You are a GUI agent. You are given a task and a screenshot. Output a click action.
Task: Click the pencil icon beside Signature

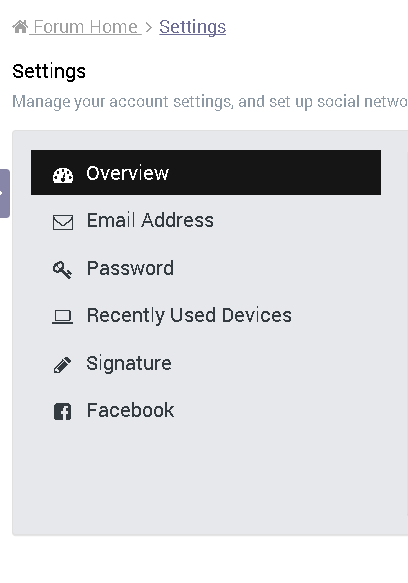[62, 365]
